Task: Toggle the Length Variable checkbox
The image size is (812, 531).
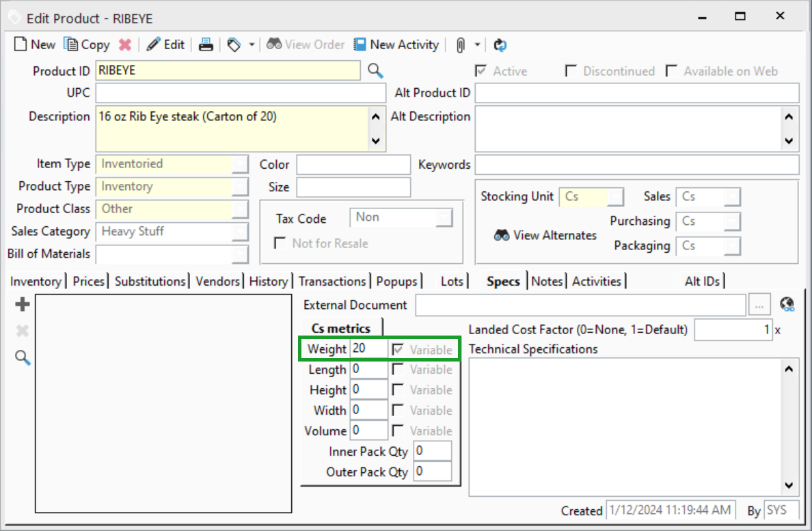Action: pyautogui.click(x=398, y=370)
